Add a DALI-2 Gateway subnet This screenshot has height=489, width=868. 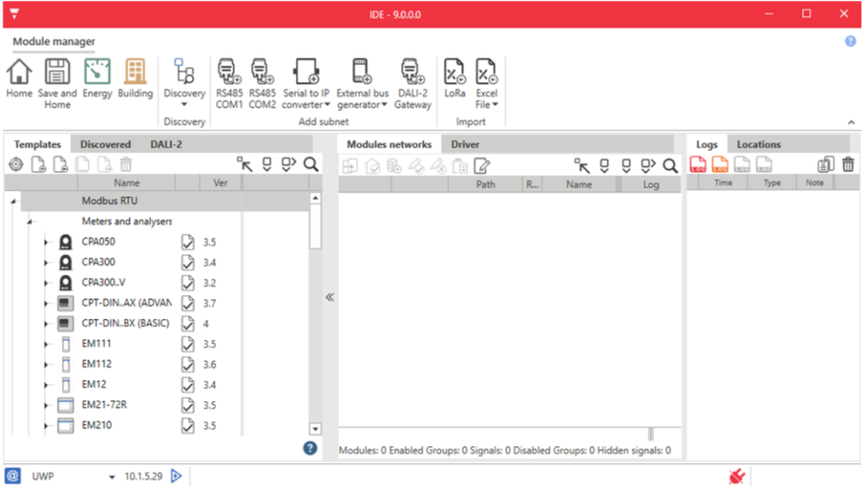pos(412,83)
